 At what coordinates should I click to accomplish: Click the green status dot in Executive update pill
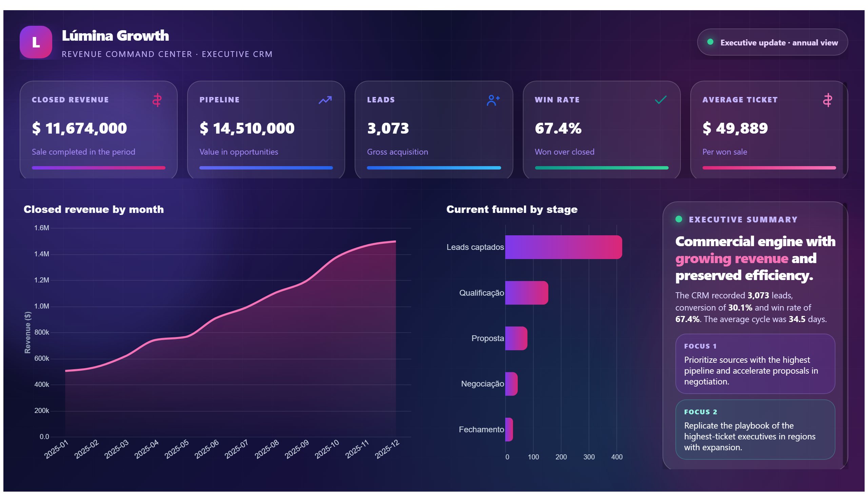coord(710,42)
